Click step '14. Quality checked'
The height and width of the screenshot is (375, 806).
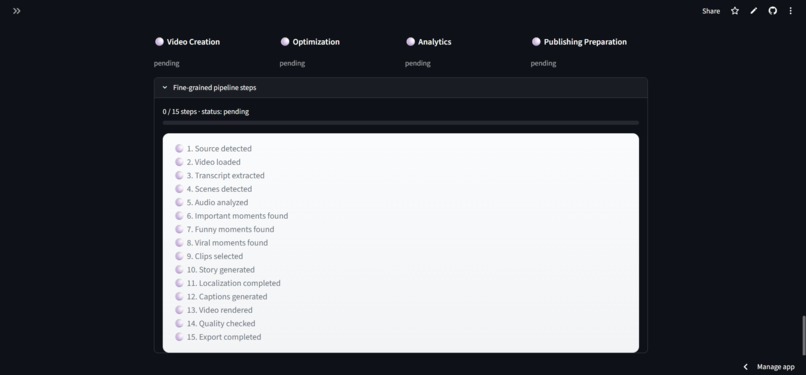pyautogui.click(x=221, y=323)
